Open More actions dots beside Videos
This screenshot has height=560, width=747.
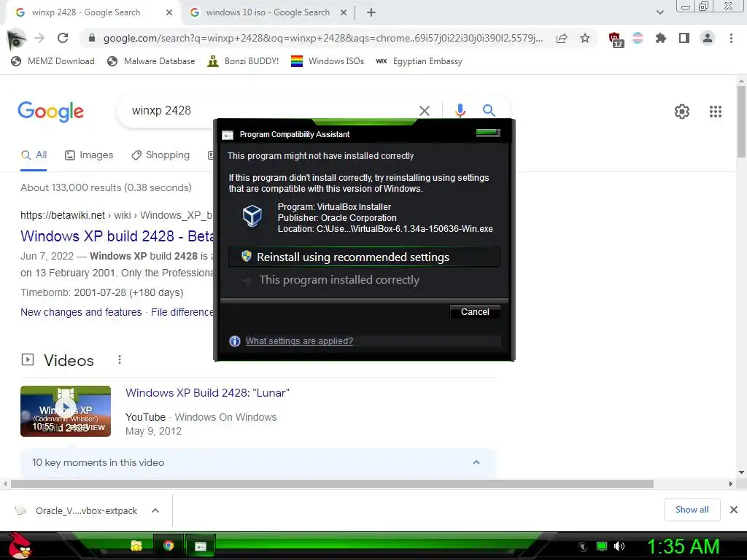pyautogui.click(x=120, y=360)
